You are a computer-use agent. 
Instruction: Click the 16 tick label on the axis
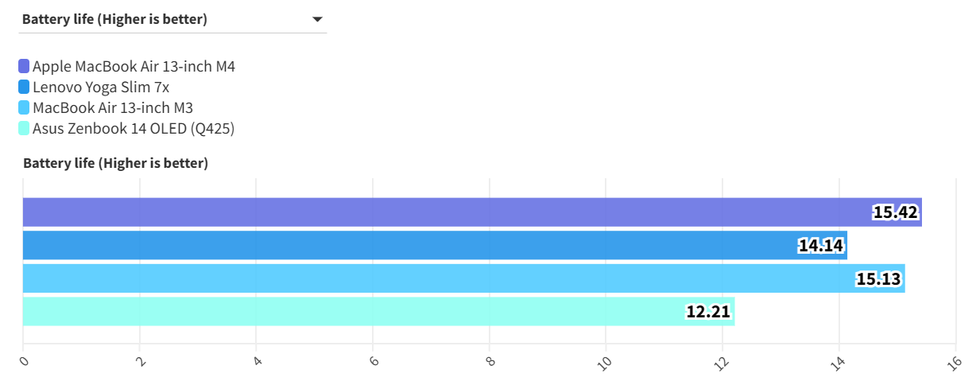pos(954,362)
